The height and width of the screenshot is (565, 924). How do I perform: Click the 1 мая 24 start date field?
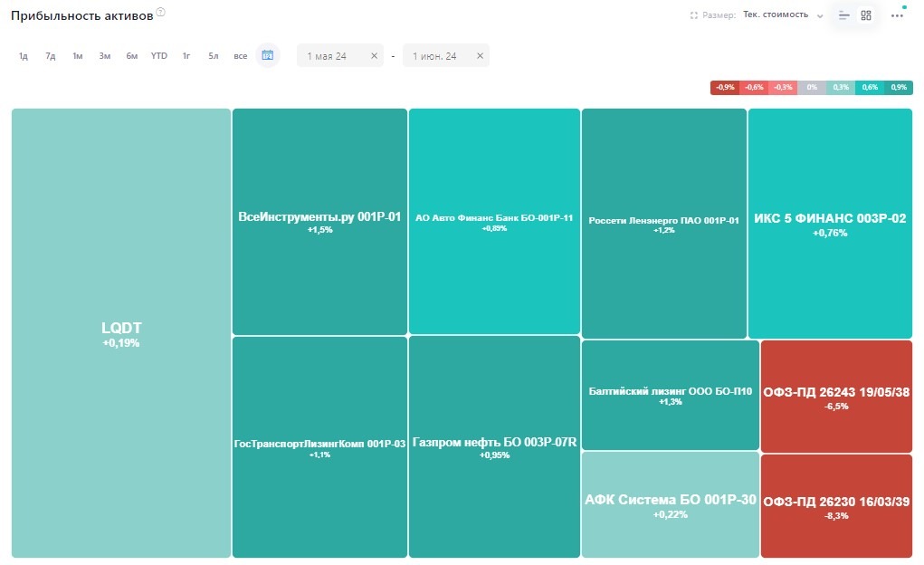(x=340, y=55)
